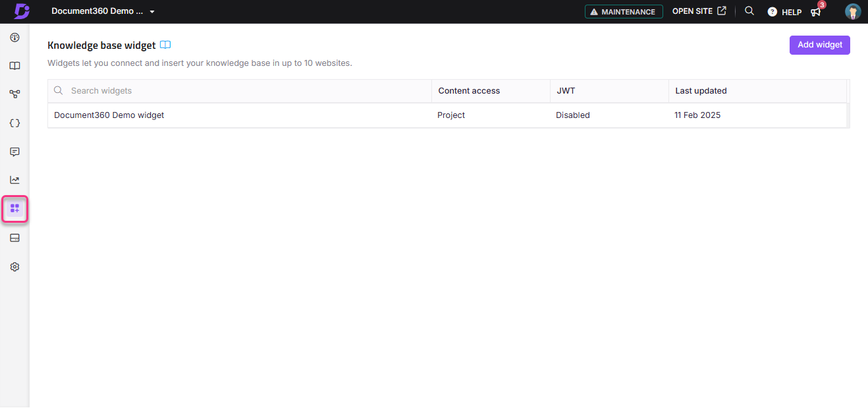Open the API documentation braces icon
Screen dimensions: 868x408
tap(14, 123)
